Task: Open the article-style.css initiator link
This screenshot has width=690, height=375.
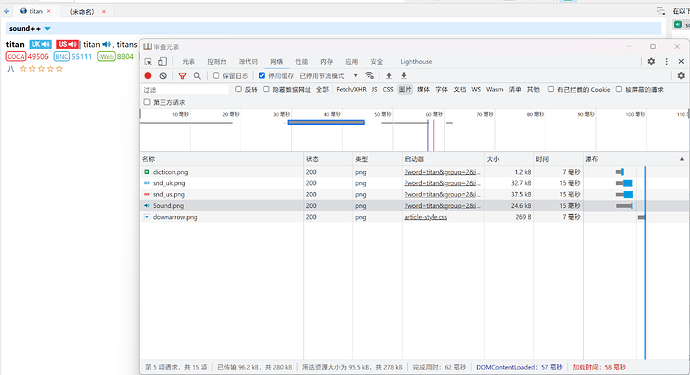Action: [426, 217]
